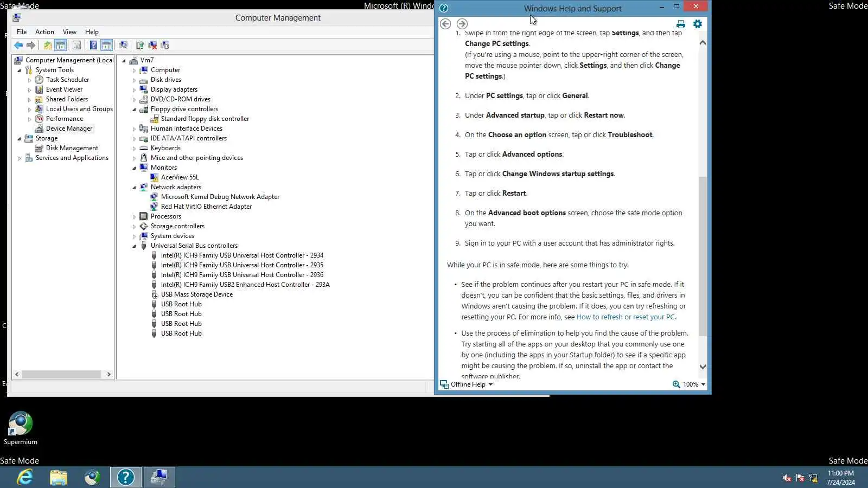Expand the Display adapters category

click(x=134, y=90)
